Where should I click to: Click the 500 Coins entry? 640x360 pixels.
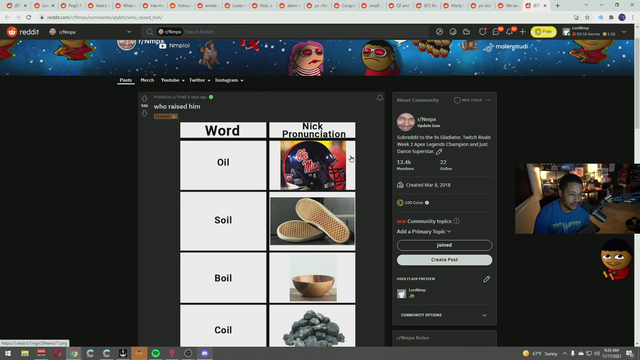pos(413,202)
